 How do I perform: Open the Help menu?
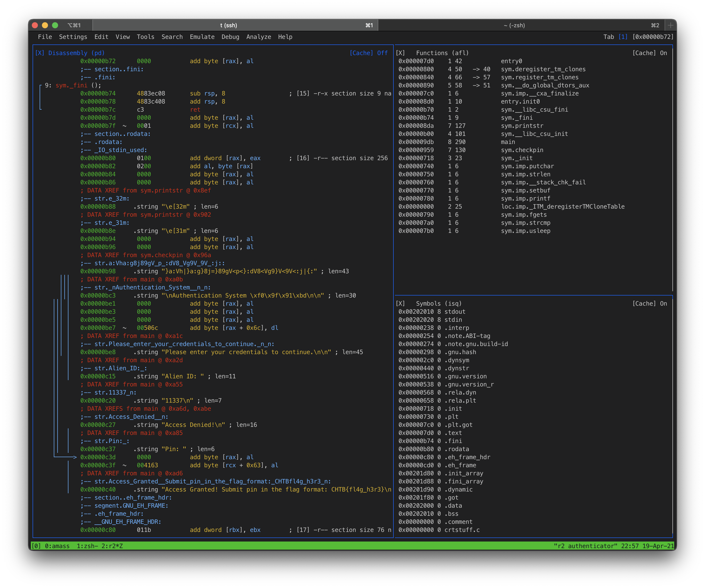[285, 37]
